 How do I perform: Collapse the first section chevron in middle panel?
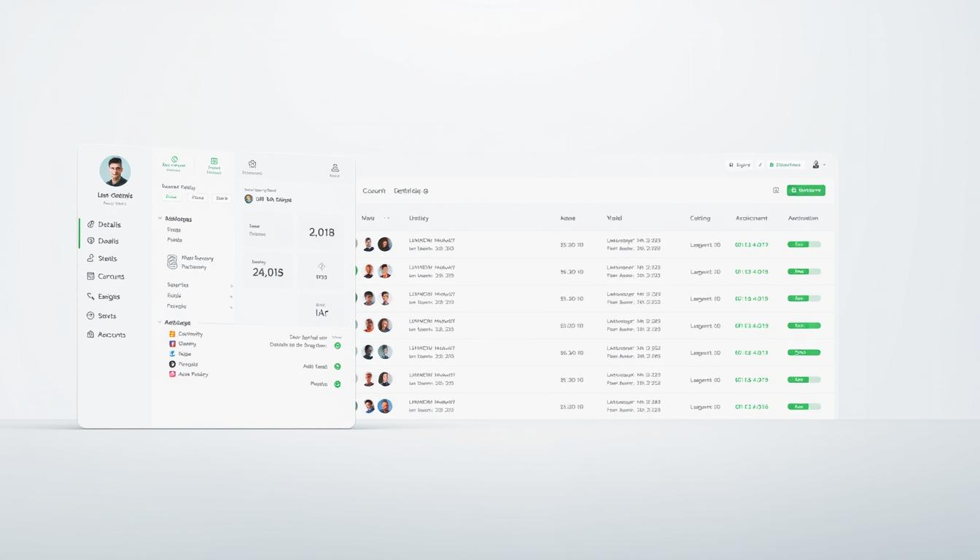(x=160, y=219)
